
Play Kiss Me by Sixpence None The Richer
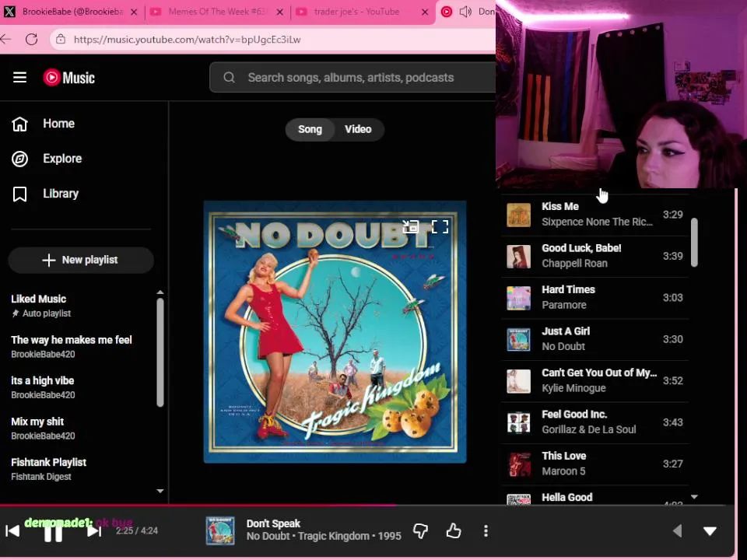pos(595,215)
